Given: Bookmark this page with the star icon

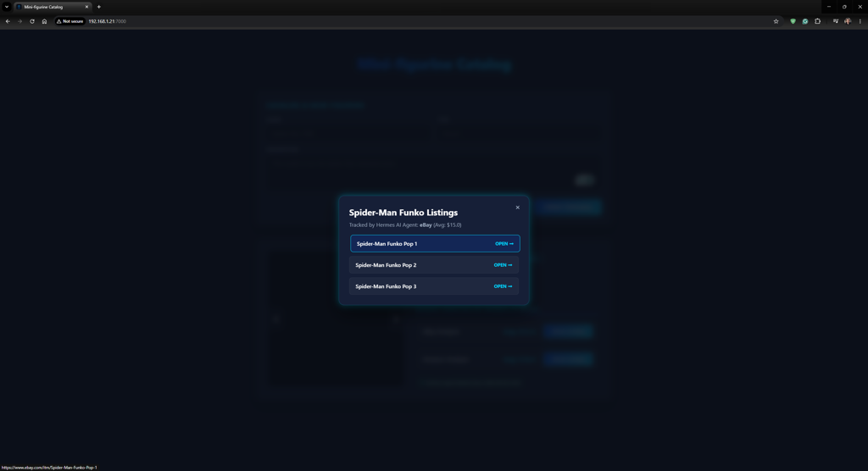Looking at the screenshot, I should (x=776, y=21).
